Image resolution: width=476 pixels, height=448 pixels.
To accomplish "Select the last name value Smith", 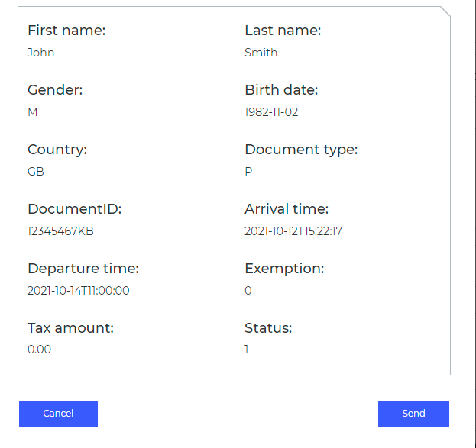I will 261,53.
